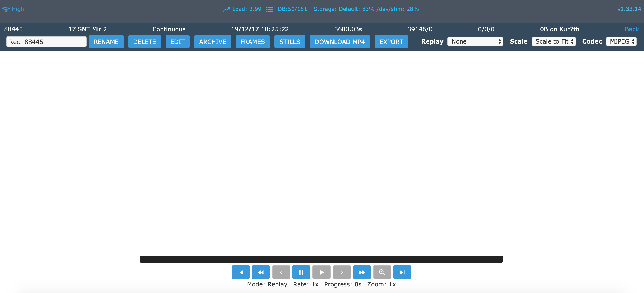Viewport: 644px width, 293px height.
Task: Zoom out the timeline view
Action: 382,272
